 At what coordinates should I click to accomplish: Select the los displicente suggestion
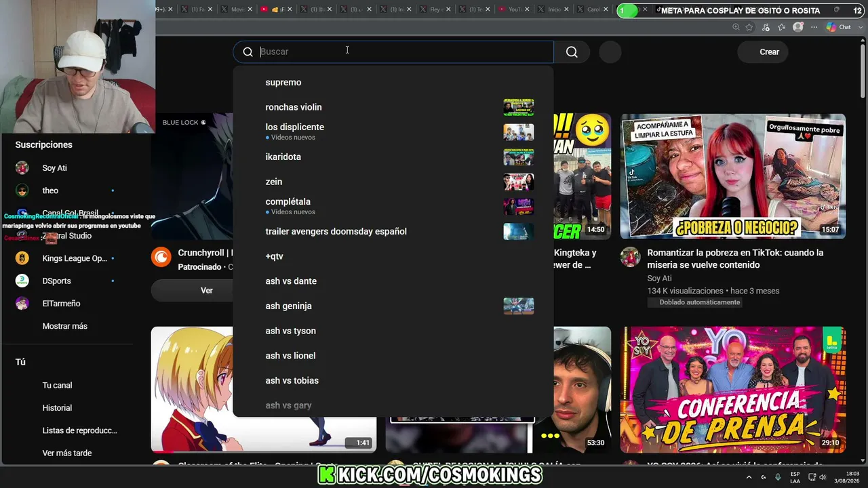point(393,131)
